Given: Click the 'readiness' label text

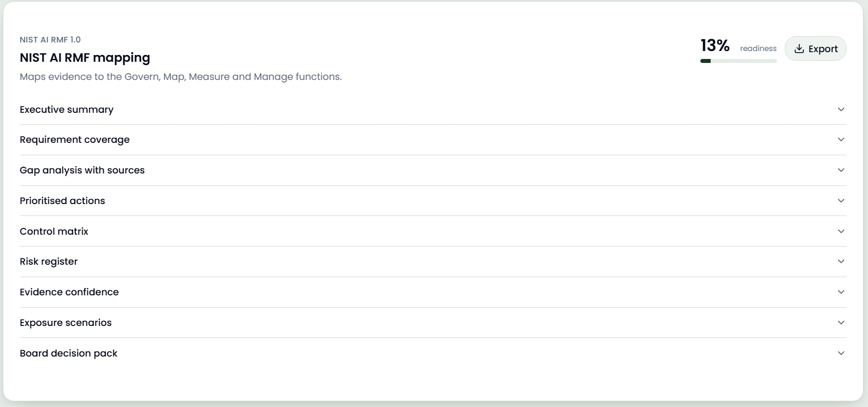Looking at the screenshot, I should point(758,49).
